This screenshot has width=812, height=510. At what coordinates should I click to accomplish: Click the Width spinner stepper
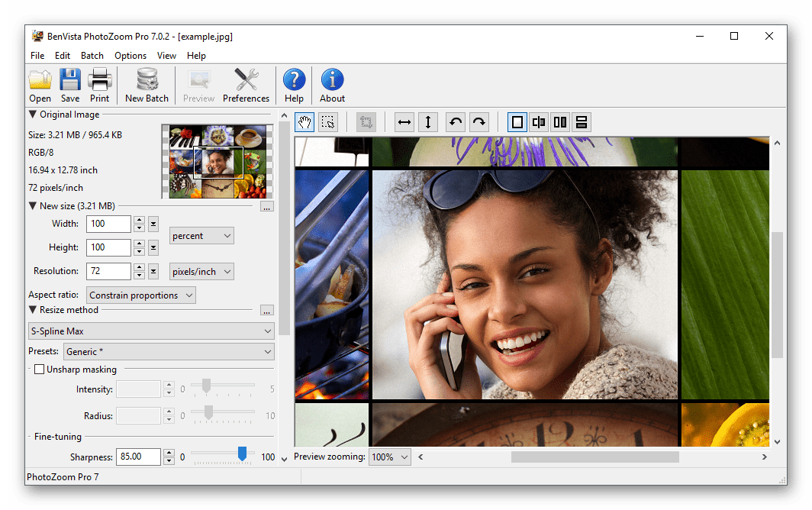point(139,224)
